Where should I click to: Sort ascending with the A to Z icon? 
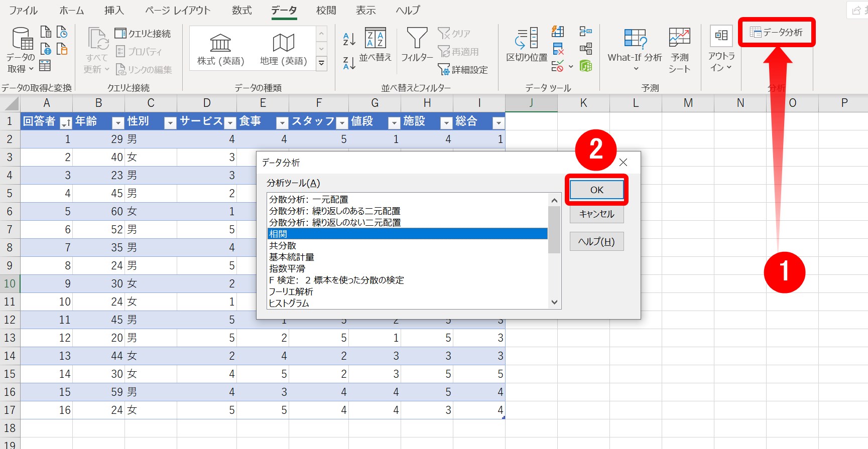pos(349,39)
